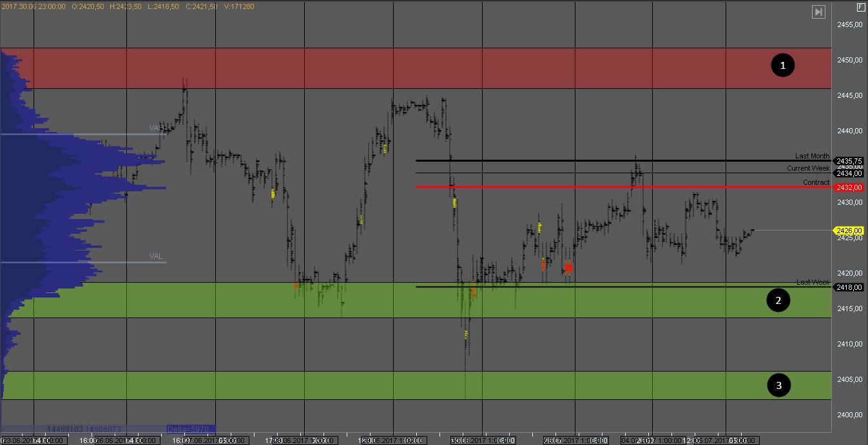Click the 2455,00 level on price axis
This screenshot has width=868, height=445.
[x=849, y=24]
